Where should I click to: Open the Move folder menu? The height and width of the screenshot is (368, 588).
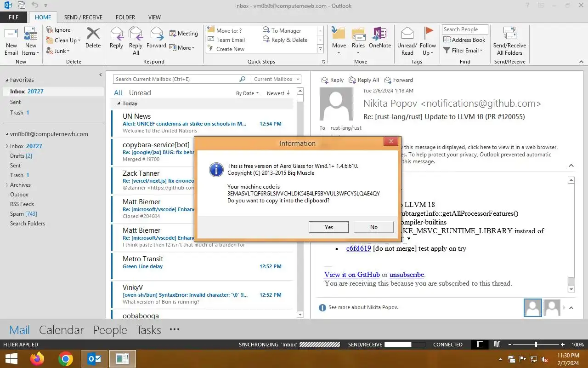(x=339, y=41)
